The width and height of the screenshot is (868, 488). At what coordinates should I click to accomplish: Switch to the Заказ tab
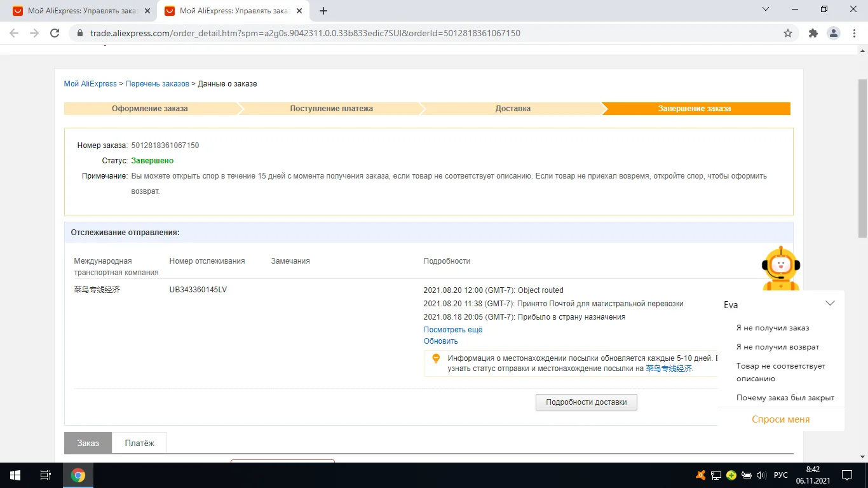click(88, 443)
